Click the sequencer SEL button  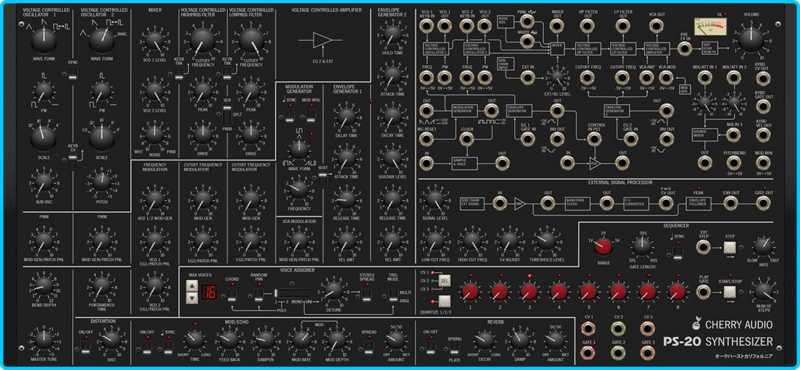[x=444, y=280]
